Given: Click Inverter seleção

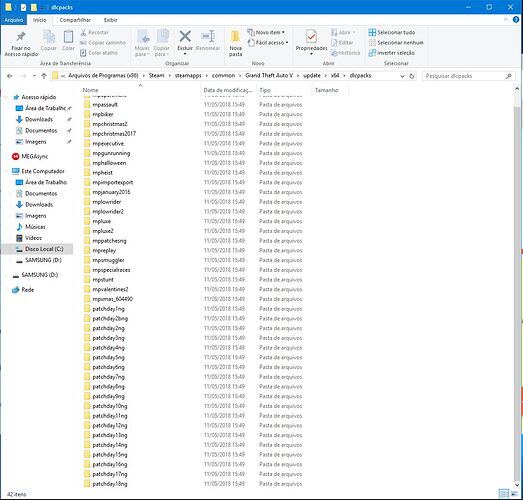Looking at the screenshot, I should pyautogui.click(x=392, y=53).
